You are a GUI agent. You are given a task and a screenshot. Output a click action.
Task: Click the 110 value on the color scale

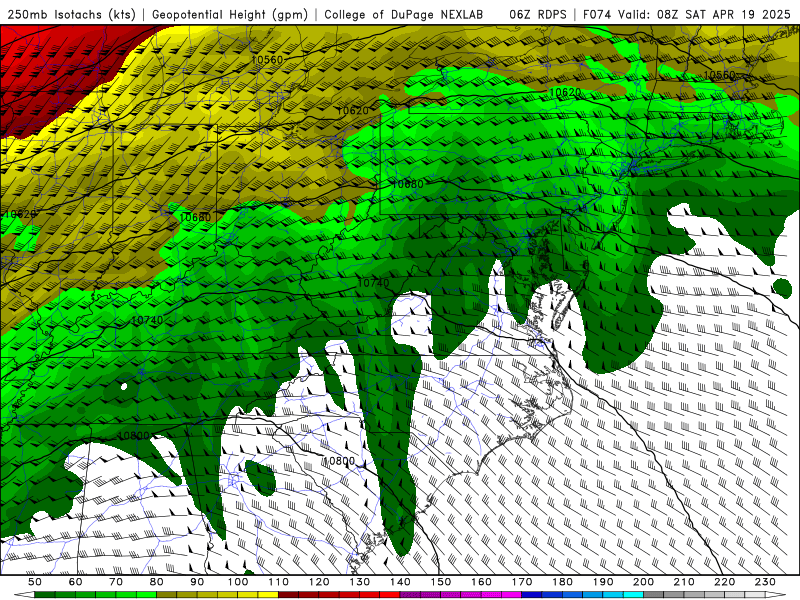click(279, 582)
